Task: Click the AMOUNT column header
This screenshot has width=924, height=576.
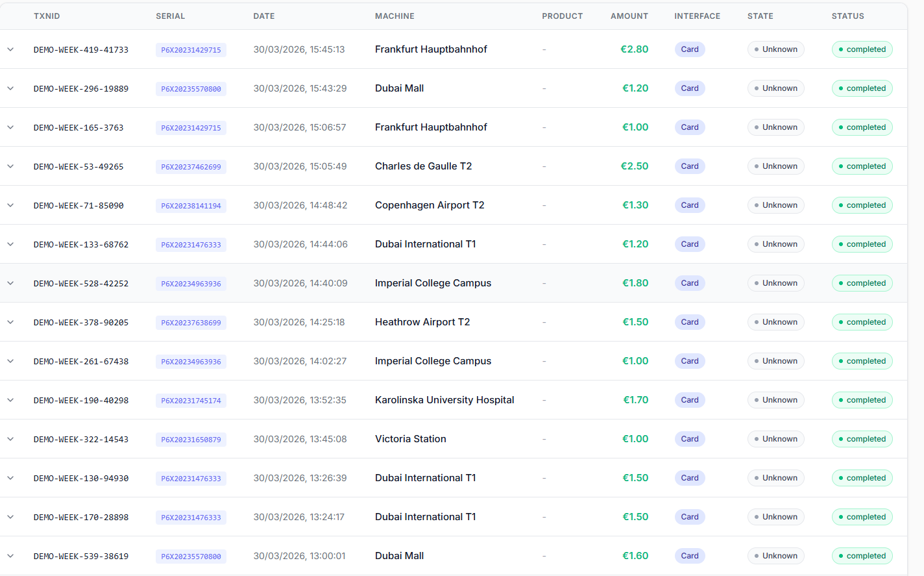Action: pos(629,16)
